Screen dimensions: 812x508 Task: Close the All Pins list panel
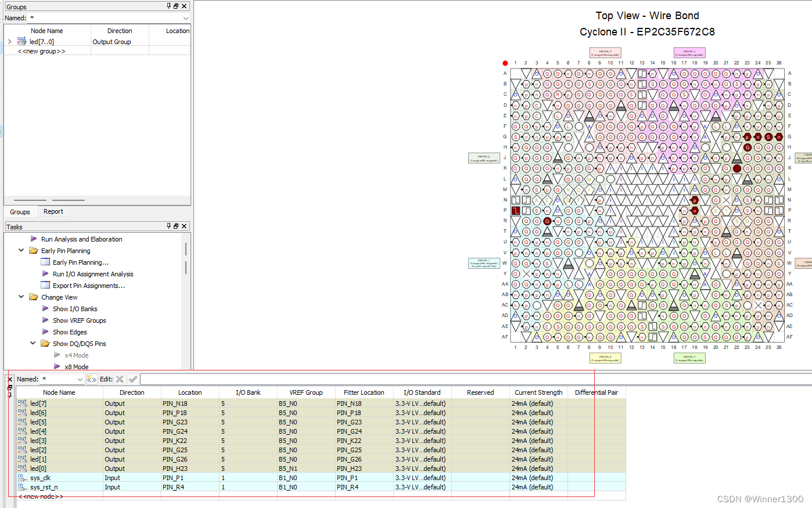click(10, 379)
